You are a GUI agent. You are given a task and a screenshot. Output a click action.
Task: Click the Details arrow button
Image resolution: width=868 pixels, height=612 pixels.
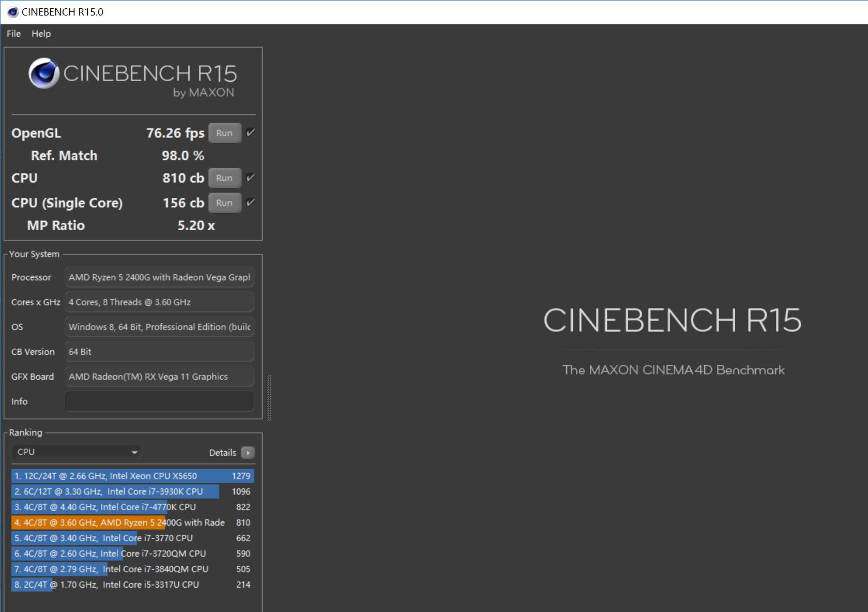(x=248, y=453)
